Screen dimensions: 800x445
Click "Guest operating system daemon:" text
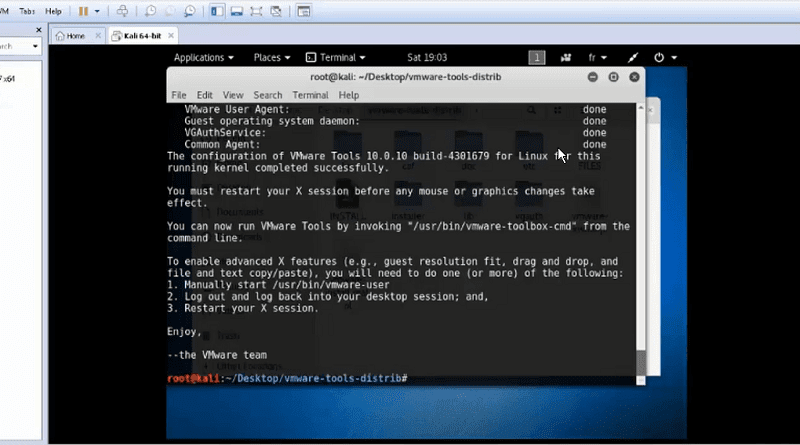(x=272, y=121)
